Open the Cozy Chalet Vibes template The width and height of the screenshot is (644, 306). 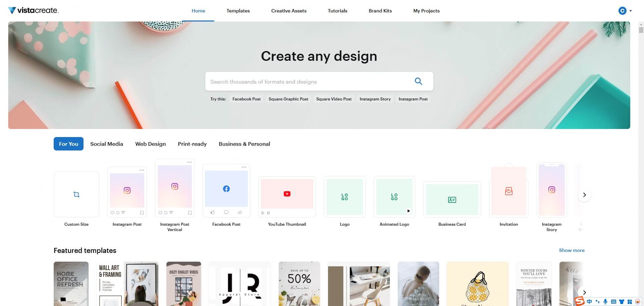(x=183, y=284)
